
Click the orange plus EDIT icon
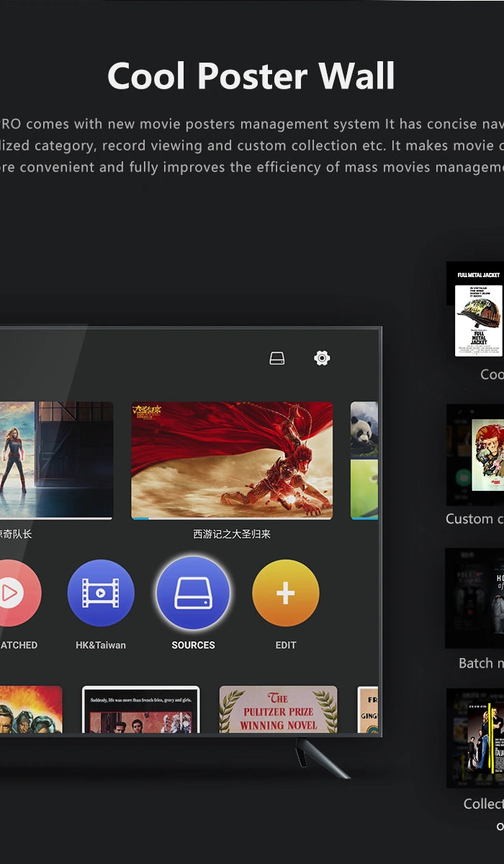pos(286,593)
